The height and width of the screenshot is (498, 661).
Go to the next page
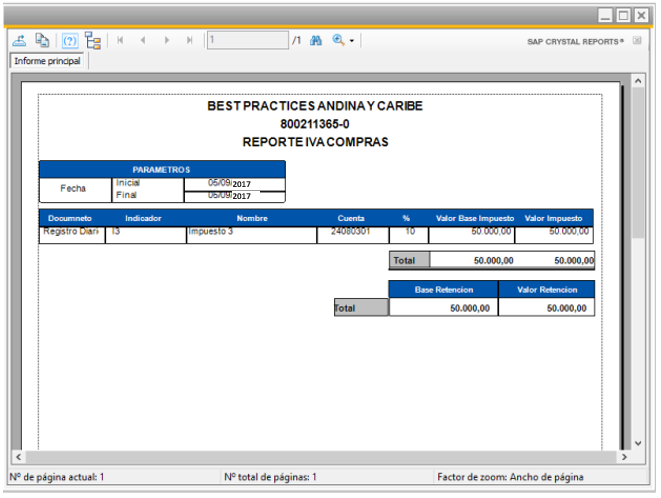point(166,41)
